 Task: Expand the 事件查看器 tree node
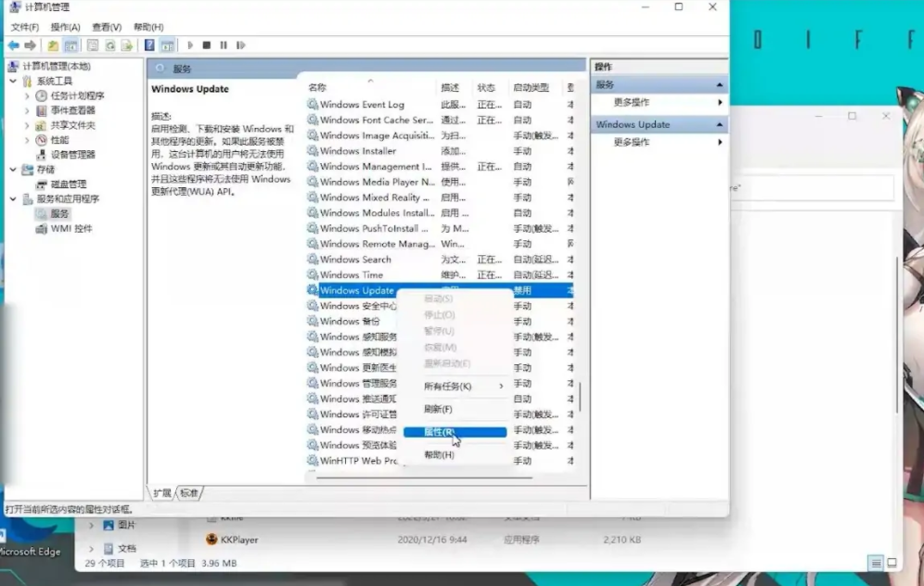[27, 110]
